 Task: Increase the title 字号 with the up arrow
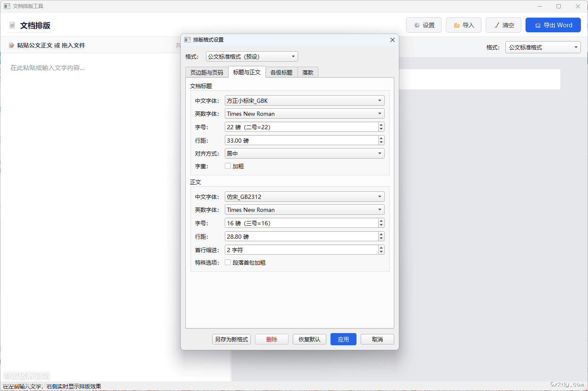381,125
